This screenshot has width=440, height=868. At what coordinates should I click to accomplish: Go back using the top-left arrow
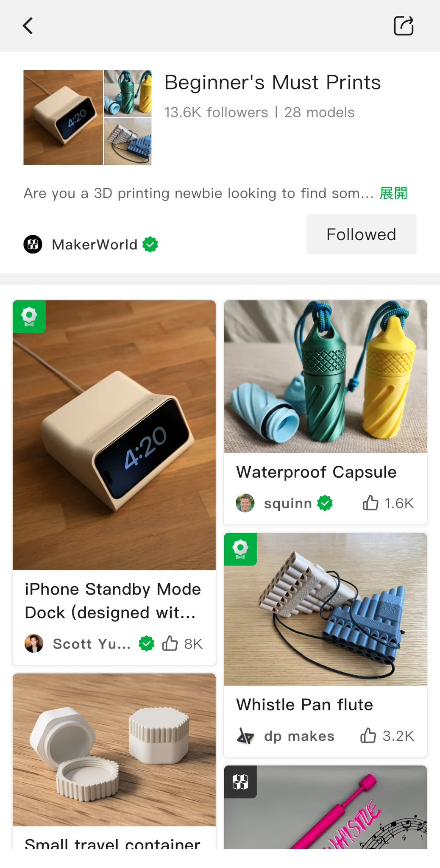pyautogui.click(x=28, y=26)
